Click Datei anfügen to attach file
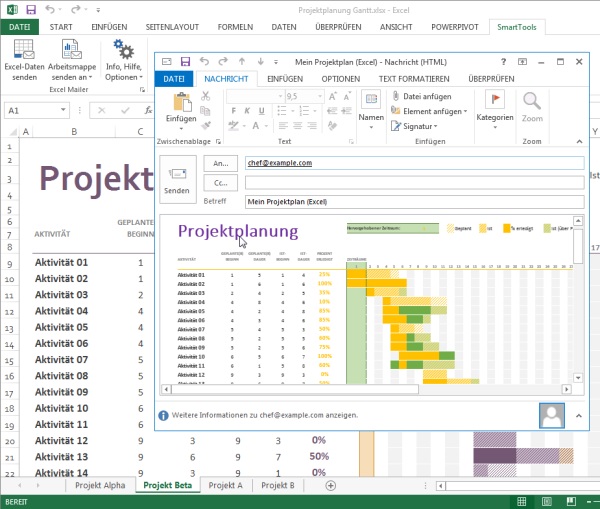The height and width of the screenshot is (509, 600). pos(422,96)
